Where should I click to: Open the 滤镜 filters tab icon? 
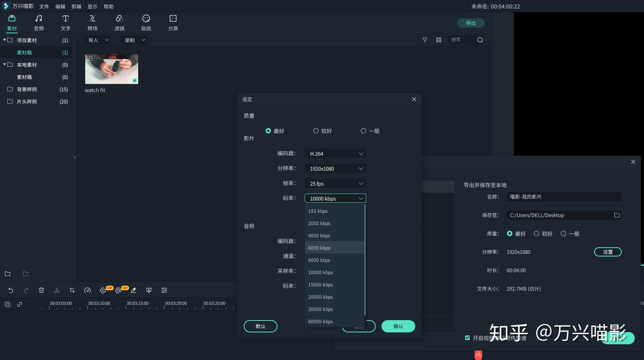[x=119, y=19]
